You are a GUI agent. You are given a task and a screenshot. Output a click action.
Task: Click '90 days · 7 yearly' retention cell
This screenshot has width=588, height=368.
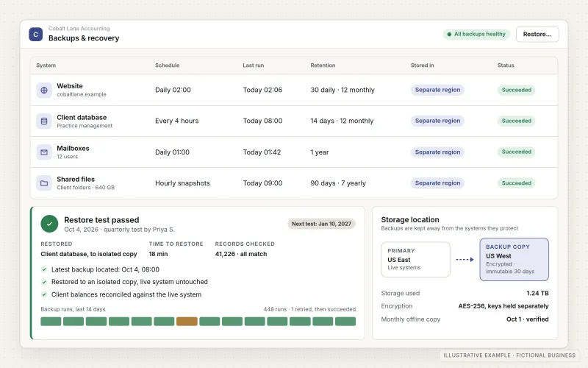click(x=338, y=183)
